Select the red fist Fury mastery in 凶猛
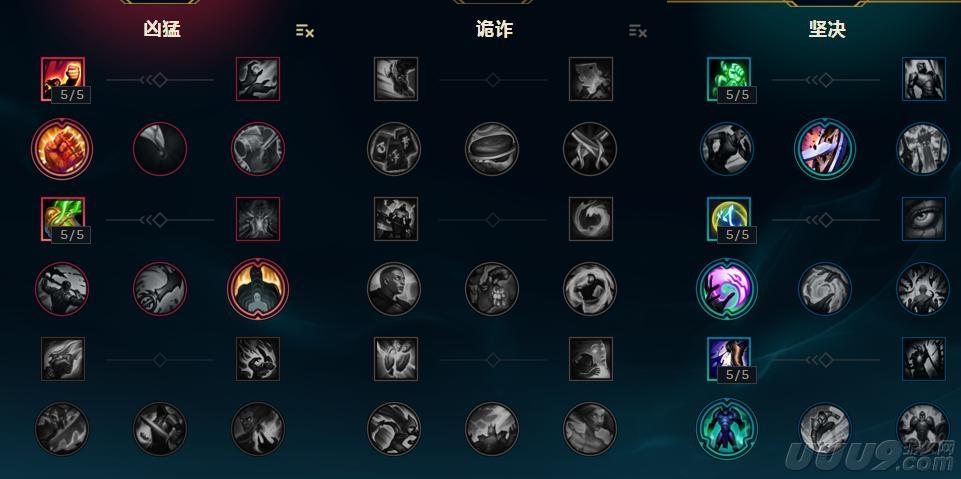961x479 pixels. (x=63, y=79)
